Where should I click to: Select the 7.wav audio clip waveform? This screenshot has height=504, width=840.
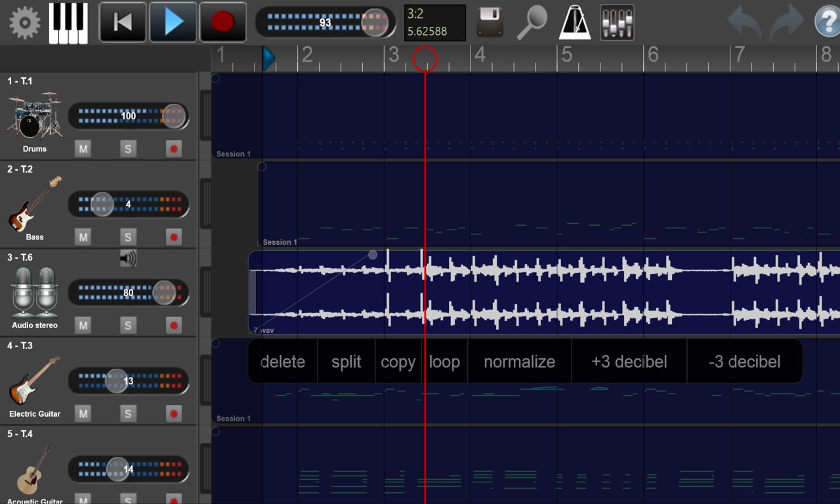tap(545, 292)
